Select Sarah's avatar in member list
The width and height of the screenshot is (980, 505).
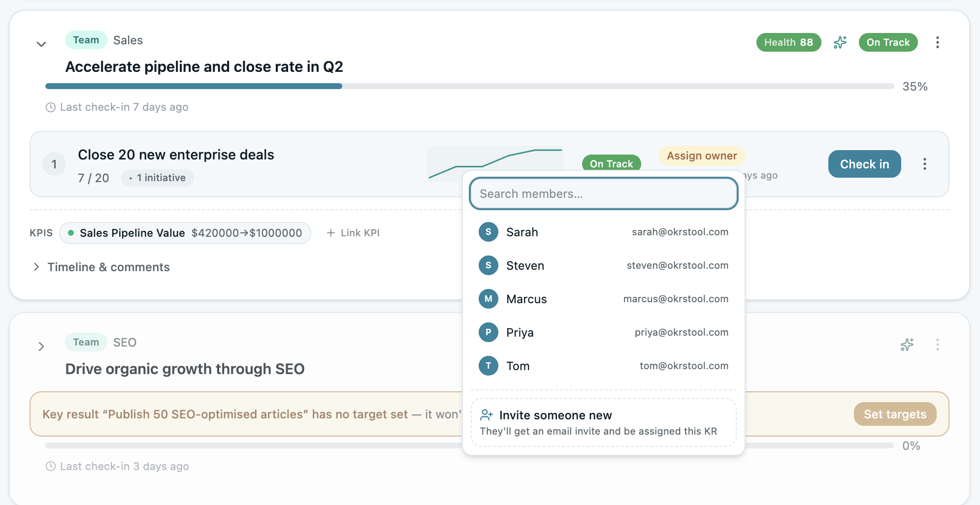pyautogui.click(x=488, y=232)
